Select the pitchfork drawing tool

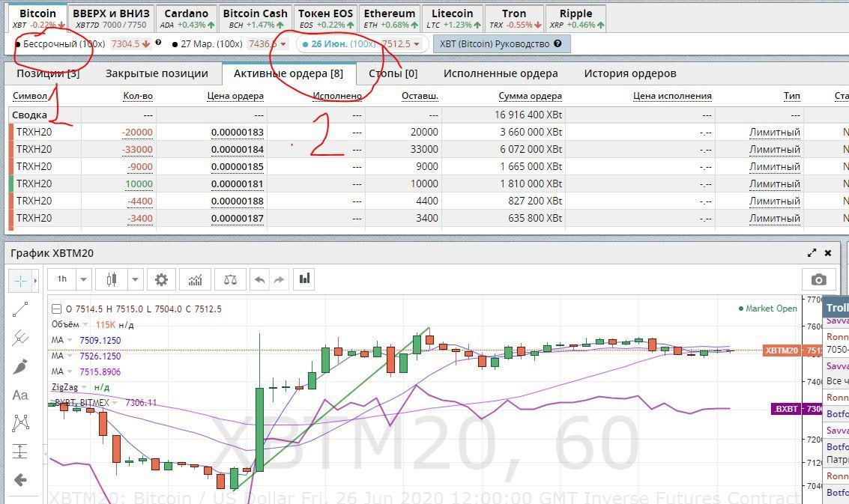pyautogui.click(x=20, y=338)
